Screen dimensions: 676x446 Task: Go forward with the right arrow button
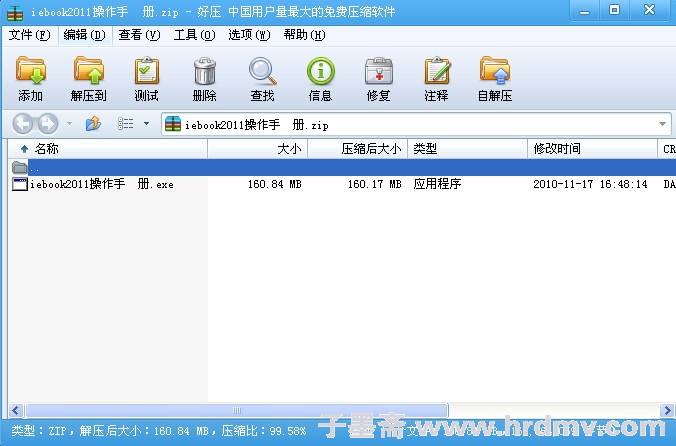coord(48,124)
